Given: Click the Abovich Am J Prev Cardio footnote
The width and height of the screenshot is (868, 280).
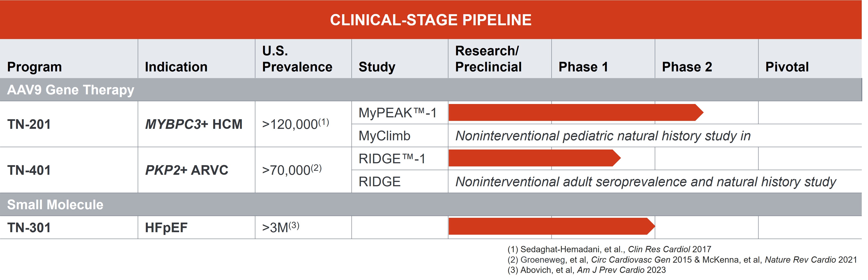Looking at the screenshot, I should pyautogui.click(x=587, y=270).
